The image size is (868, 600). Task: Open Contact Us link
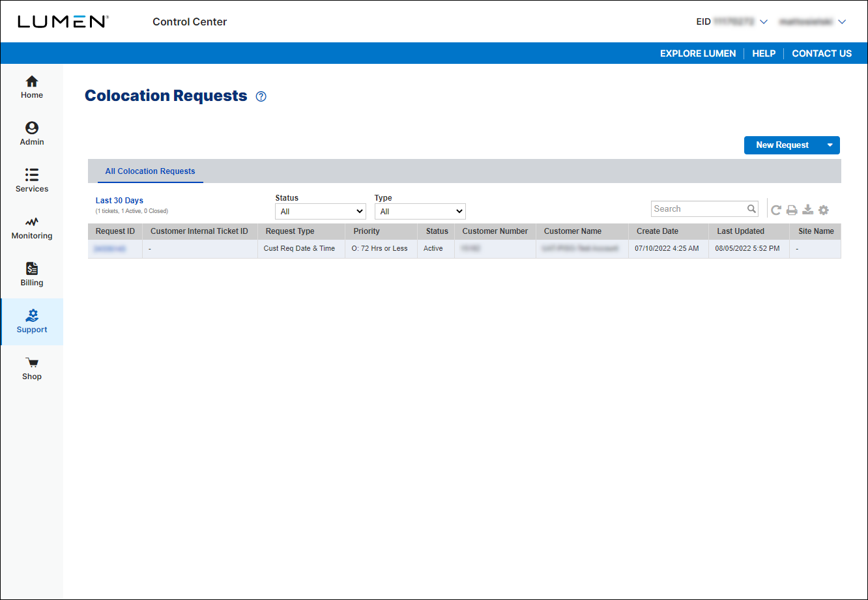click(822, 53)
